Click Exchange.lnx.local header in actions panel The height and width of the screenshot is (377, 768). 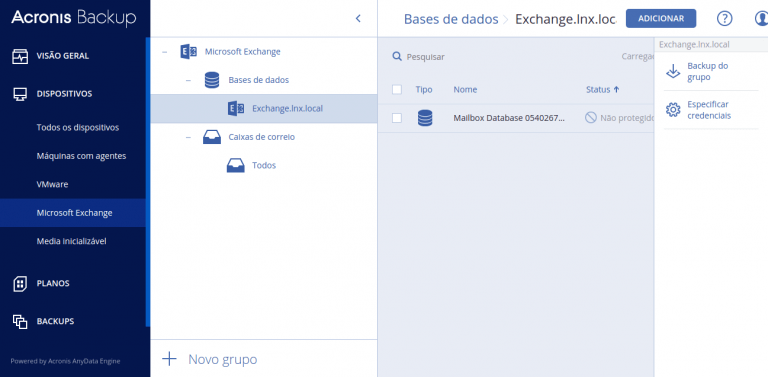(694, 45)
